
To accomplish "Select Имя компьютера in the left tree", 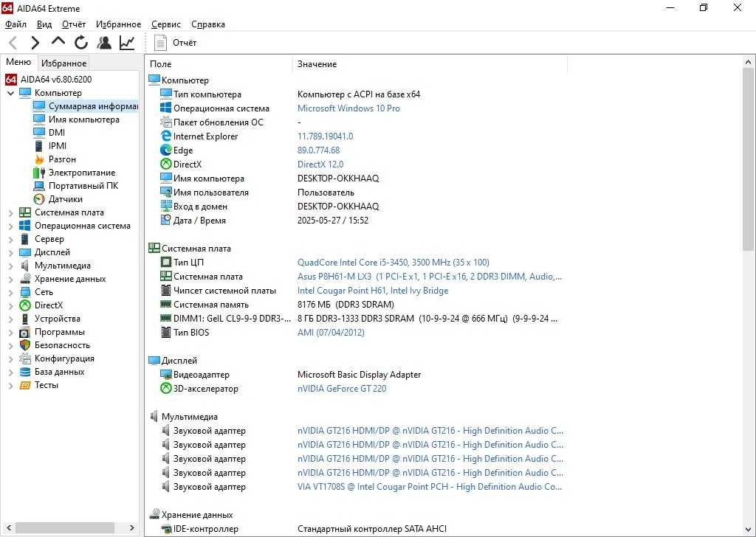I will 84,119.
